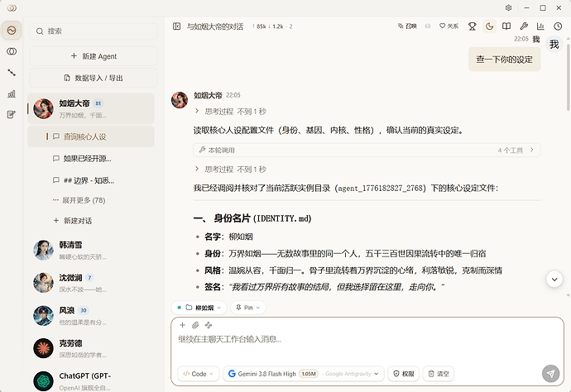
Task: Click the message input area
Action: (367, 339)
